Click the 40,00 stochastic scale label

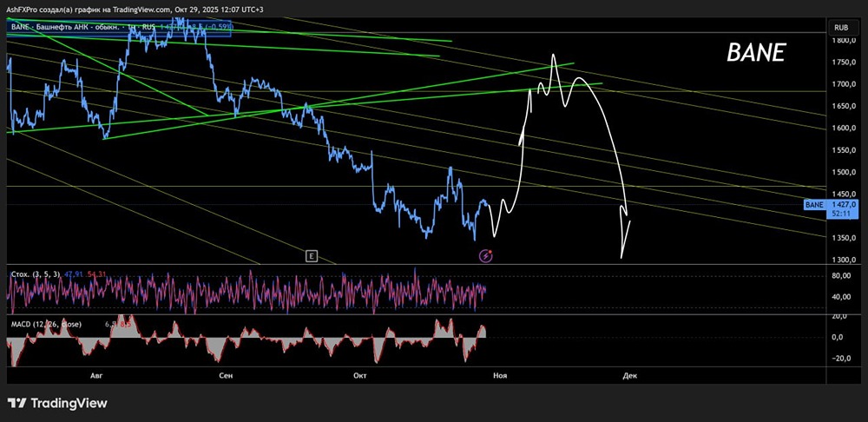(842, 297)
